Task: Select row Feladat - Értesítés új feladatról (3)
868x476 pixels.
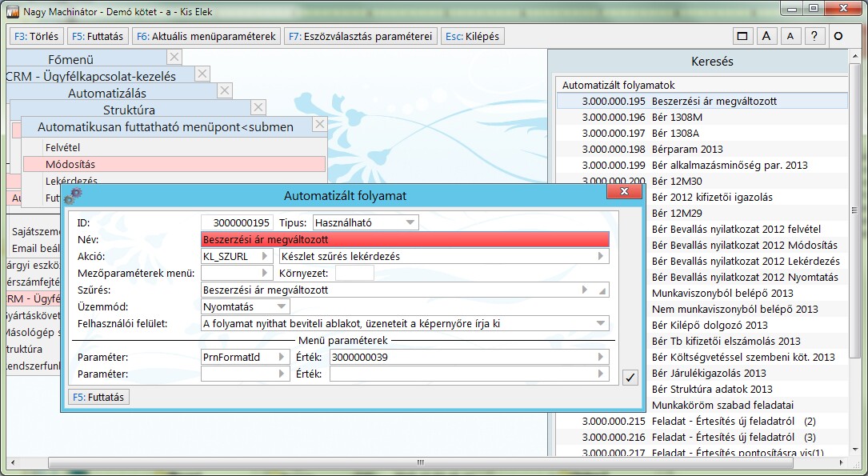Action: coord(702,438)
